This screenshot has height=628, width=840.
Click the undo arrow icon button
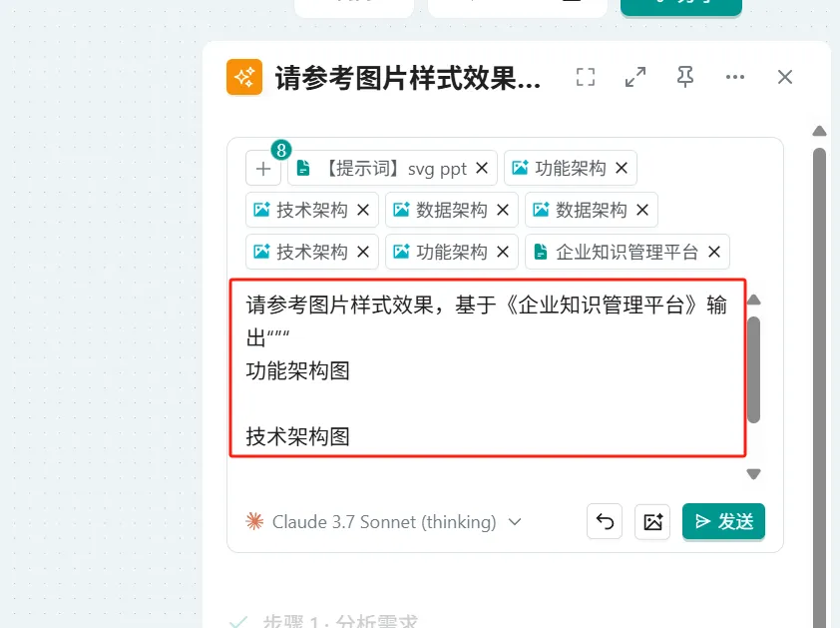coord(605,521)
